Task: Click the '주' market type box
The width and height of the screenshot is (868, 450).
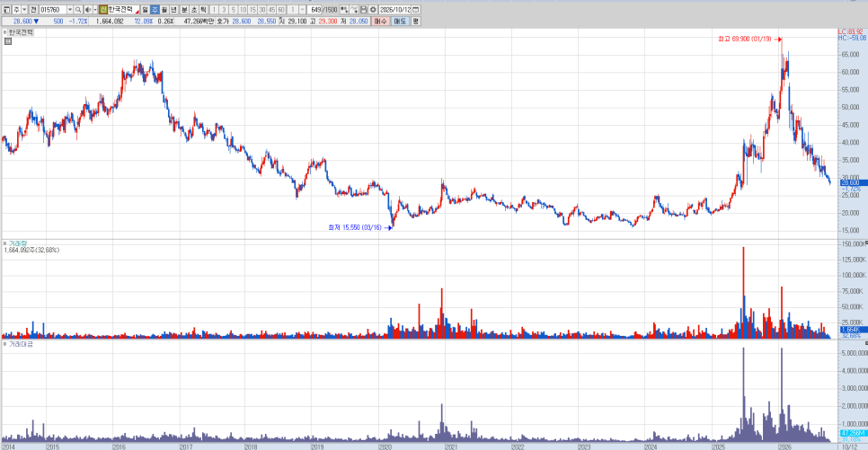Action: coord(16,10)
